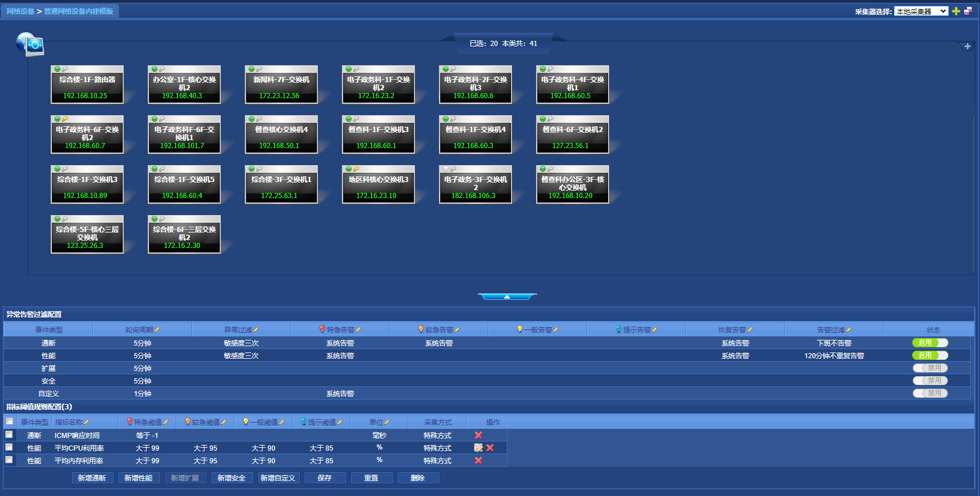Collapse the device panel with the up-arrow handle

click(x=507, y=297)
